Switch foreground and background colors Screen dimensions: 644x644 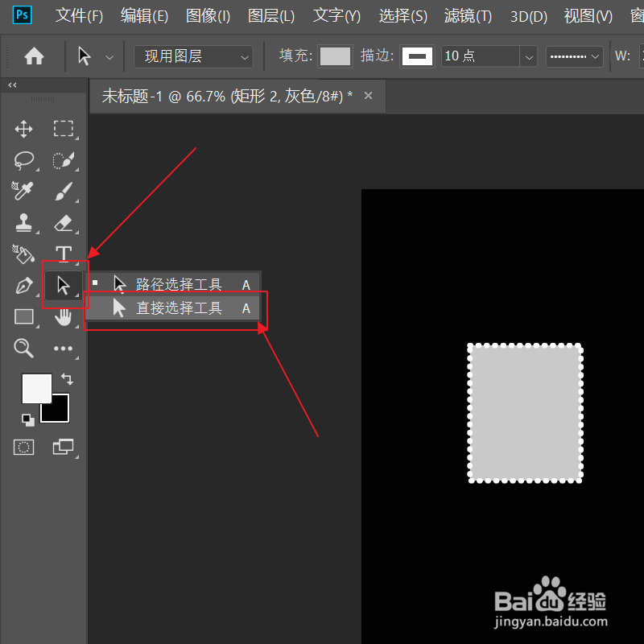point(67,378)
